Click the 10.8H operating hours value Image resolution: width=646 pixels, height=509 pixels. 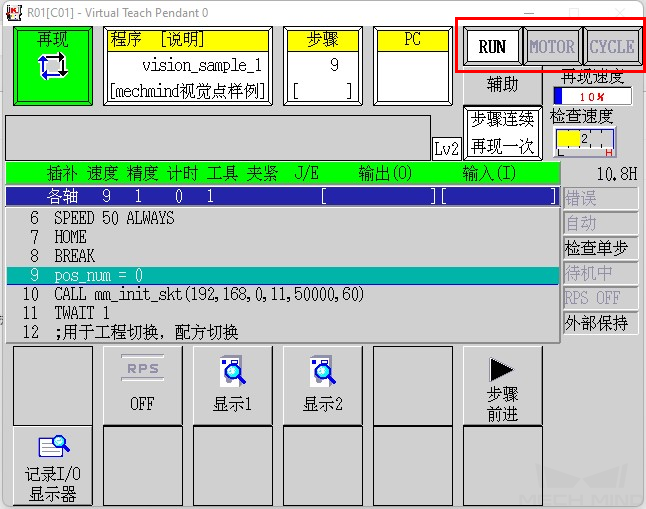point(617,174)
